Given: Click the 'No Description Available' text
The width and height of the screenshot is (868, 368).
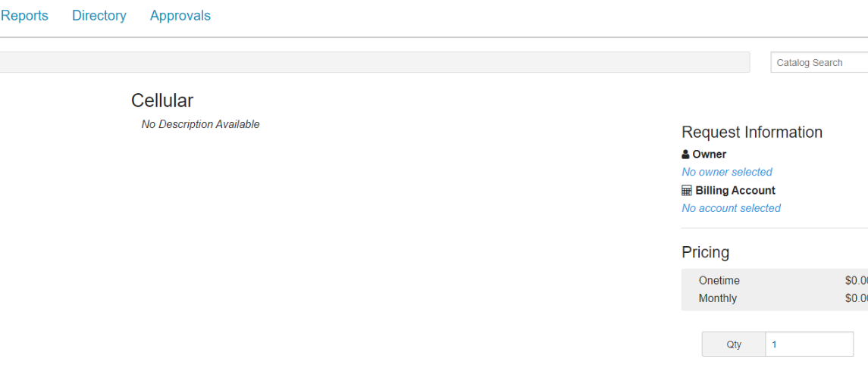Looking at the screenshot, I should point(200,124).
